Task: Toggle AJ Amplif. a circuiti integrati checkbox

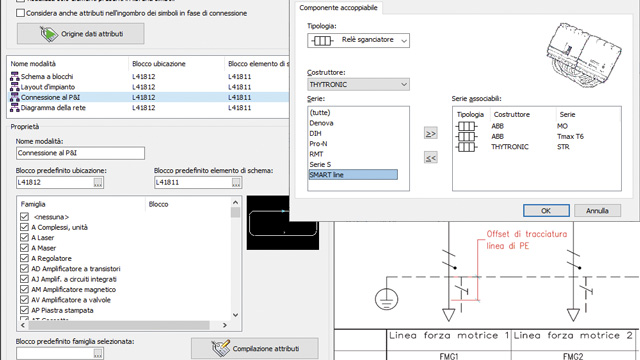Action: pos(24,279)
